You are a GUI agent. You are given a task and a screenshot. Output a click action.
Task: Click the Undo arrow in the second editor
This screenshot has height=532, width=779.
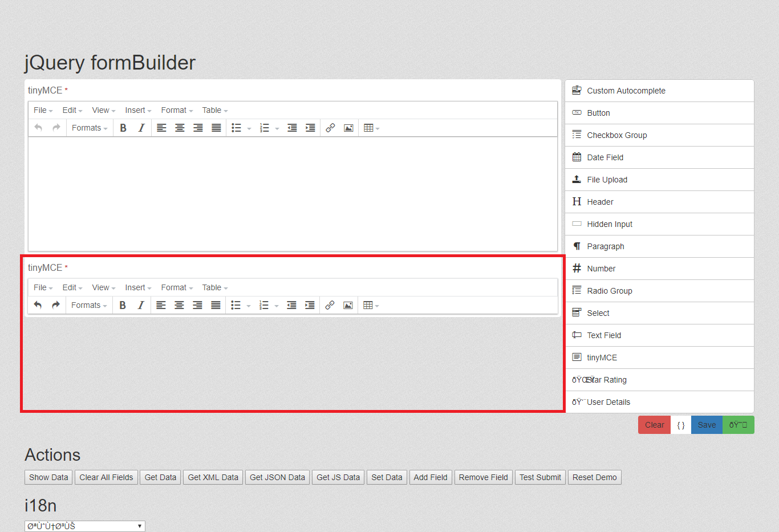pyautogui.click(x=38, y=305)
